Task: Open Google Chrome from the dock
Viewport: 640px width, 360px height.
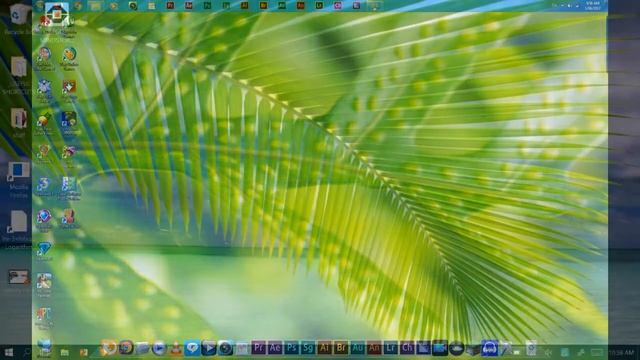Action: [126, 348]
